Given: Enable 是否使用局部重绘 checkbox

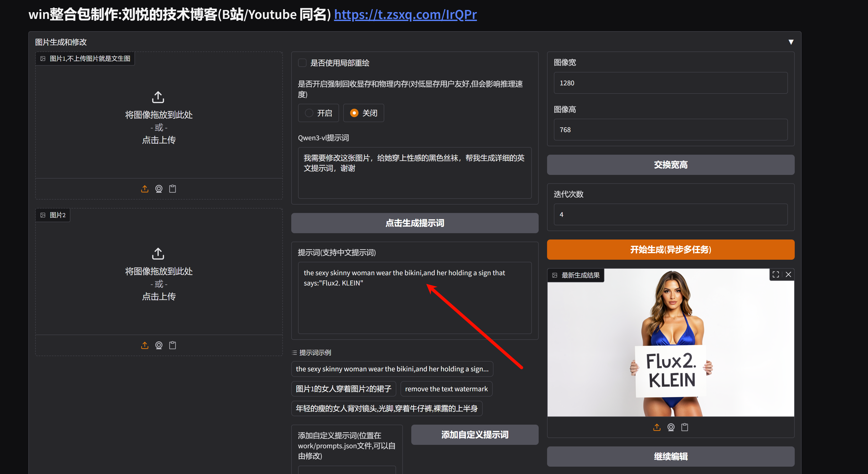Looking at the screenshot, I should point(302,63).
